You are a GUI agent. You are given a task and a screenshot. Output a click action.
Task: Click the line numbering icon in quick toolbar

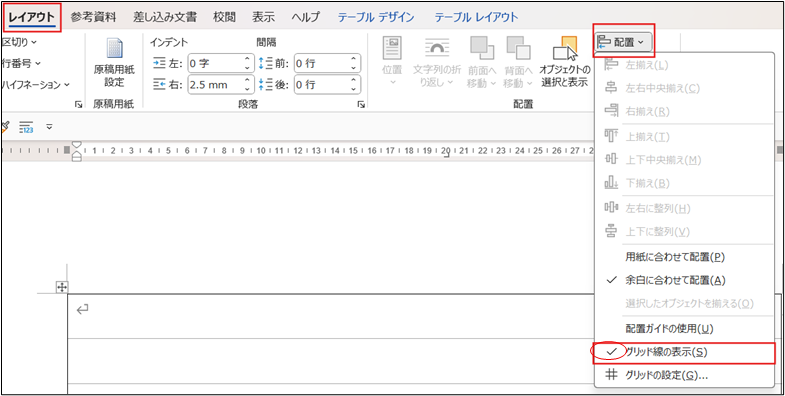tap(26, 127)
